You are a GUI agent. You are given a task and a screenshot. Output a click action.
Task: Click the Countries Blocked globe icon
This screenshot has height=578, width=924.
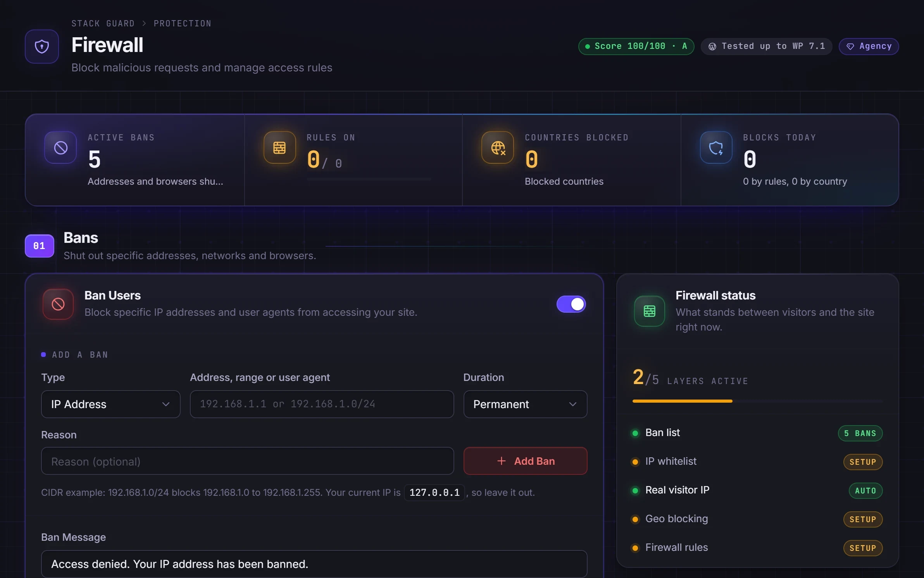pyautogui.click(x=498, y=147)
